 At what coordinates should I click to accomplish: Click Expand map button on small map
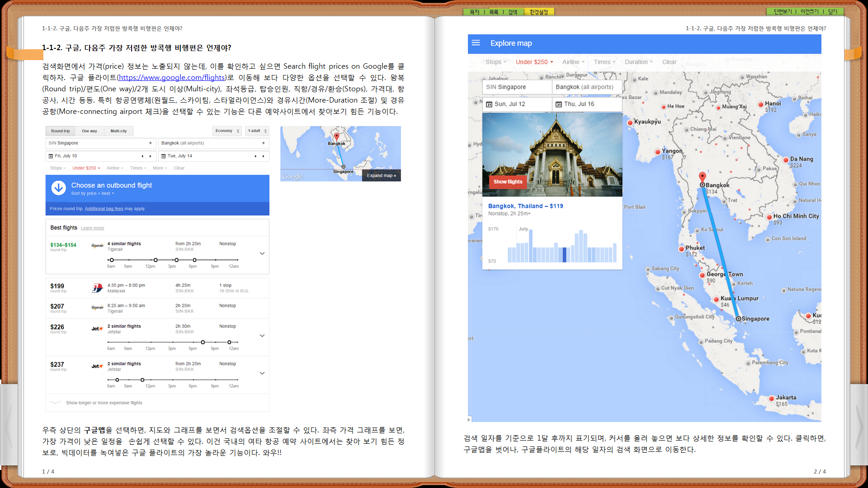[x=381, y=176]
